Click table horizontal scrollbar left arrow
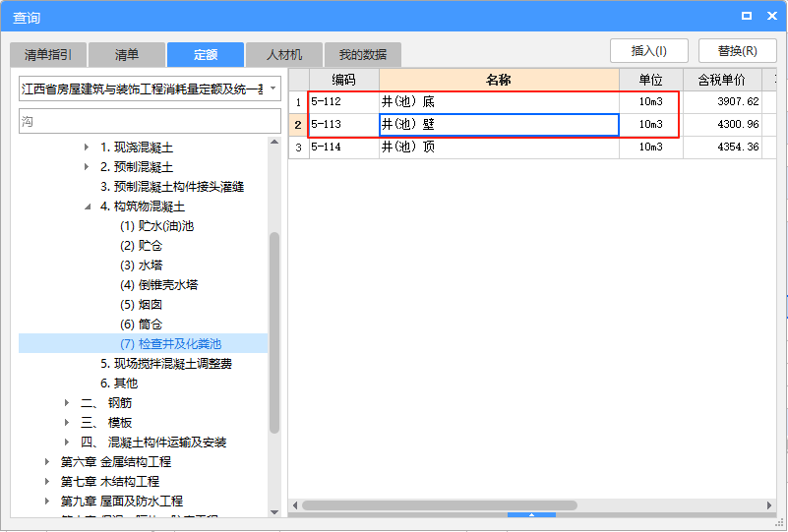Viewport: 788px width, 532px height. (295, 505)
